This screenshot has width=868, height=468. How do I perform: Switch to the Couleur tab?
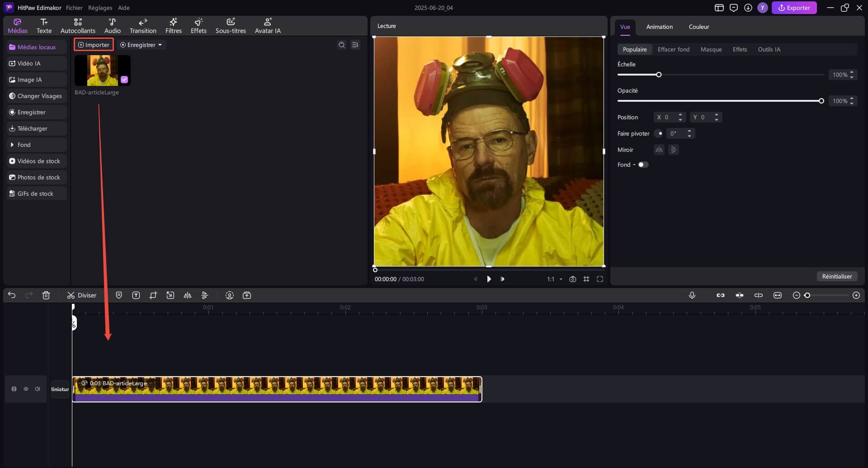point(698,27)
